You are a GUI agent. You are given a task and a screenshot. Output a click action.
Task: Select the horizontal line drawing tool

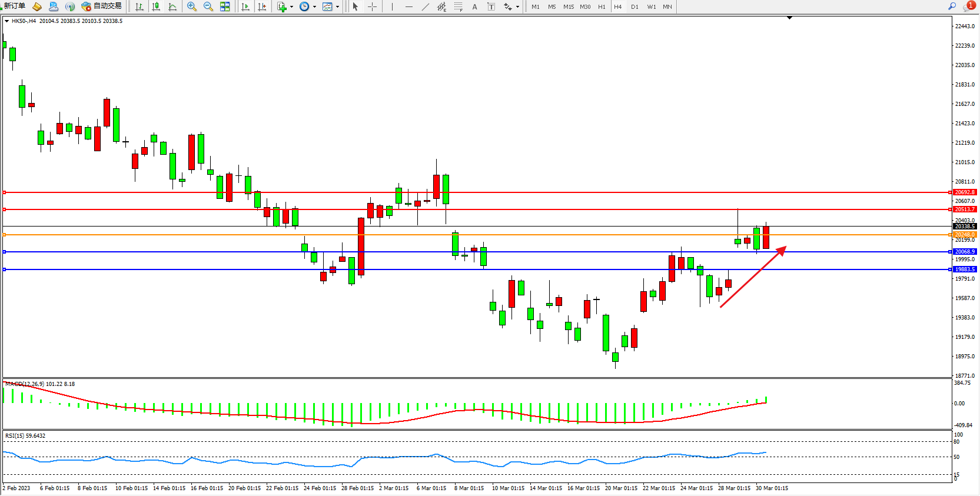click(408, 6)
